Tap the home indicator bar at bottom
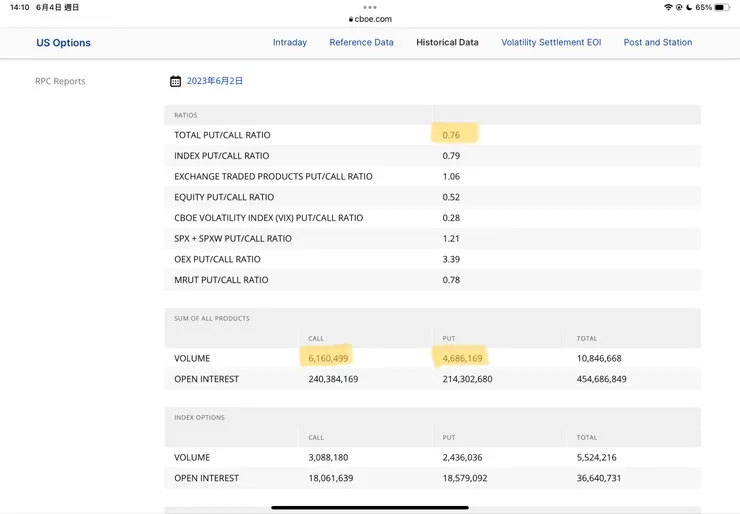This screenshot has width=740, height=514. [x=370, y=507]
